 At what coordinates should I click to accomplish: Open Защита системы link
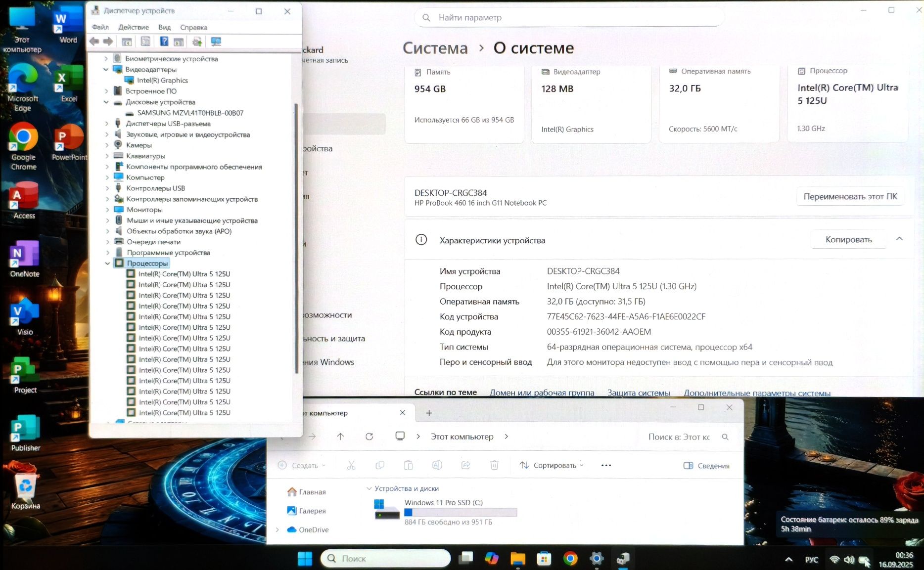point(639,393)
